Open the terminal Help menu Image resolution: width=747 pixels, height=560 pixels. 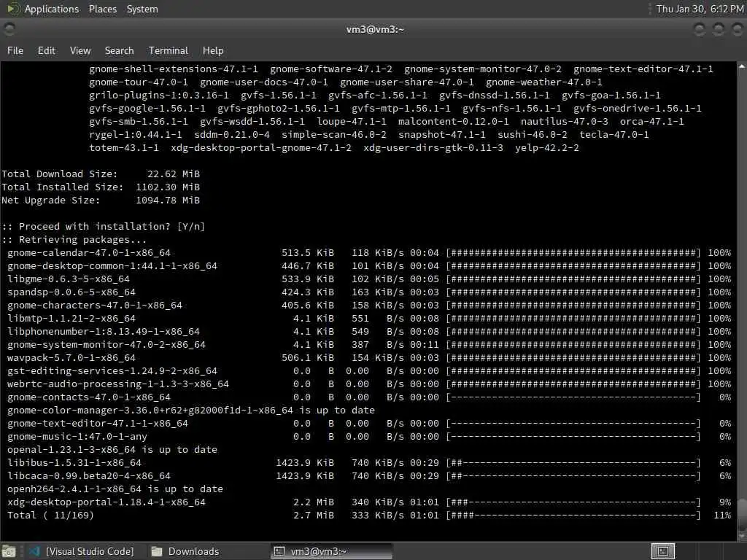coord(213,50)
